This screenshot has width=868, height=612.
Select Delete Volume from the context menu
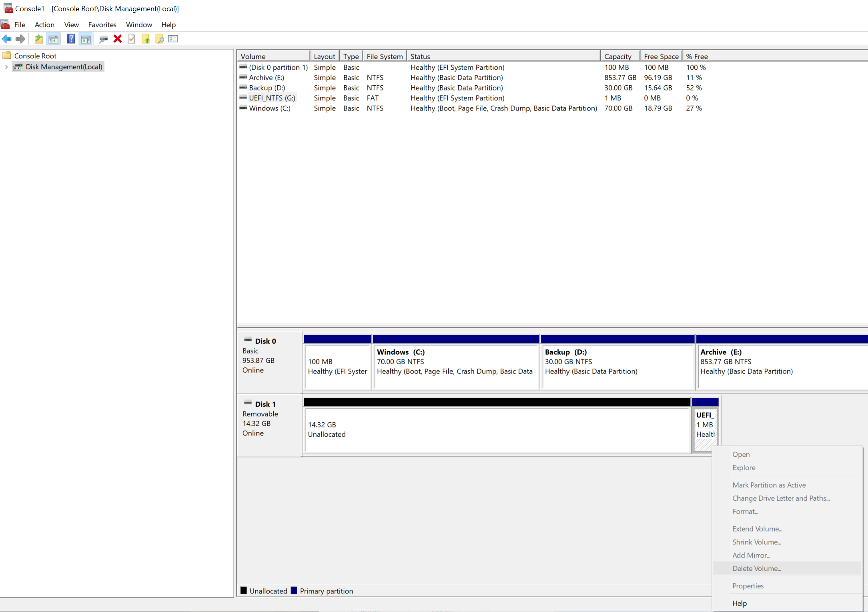756,568
